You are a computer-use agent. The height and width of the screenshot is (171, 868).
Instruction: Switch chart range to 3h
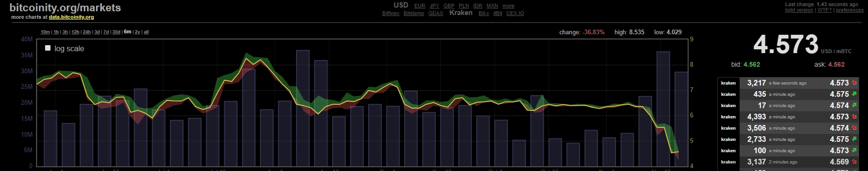click(x=65, y=32)
